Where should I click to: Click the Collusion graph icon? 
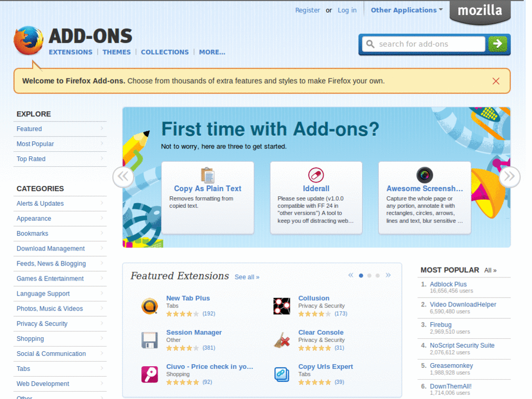[x=282, y=306]
